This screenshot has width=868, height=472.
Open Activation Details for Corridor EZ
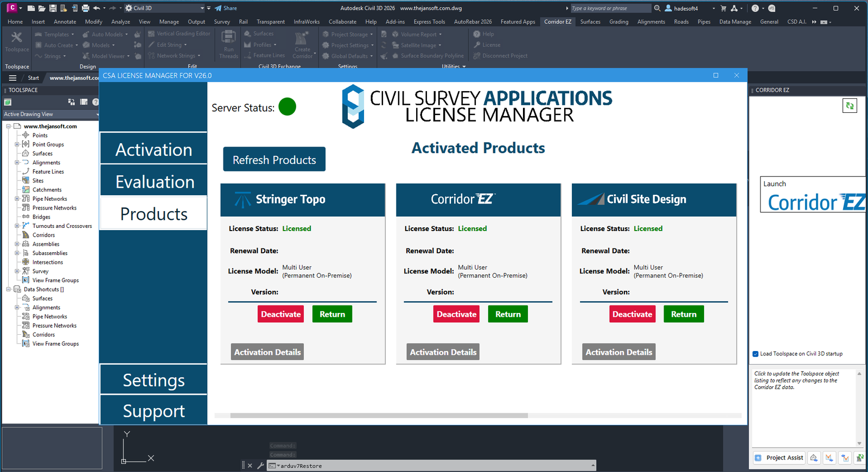click(443, 352)
